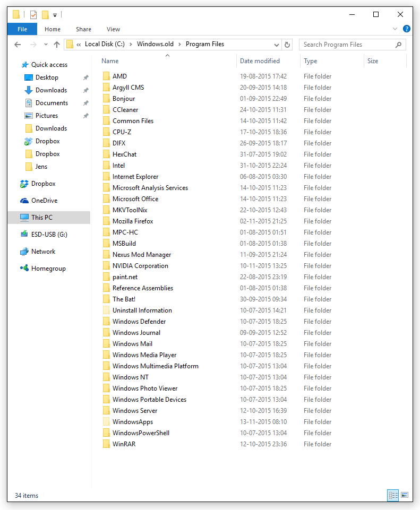
Task: Click the paint.net folder icon
Action: point(106,277)
